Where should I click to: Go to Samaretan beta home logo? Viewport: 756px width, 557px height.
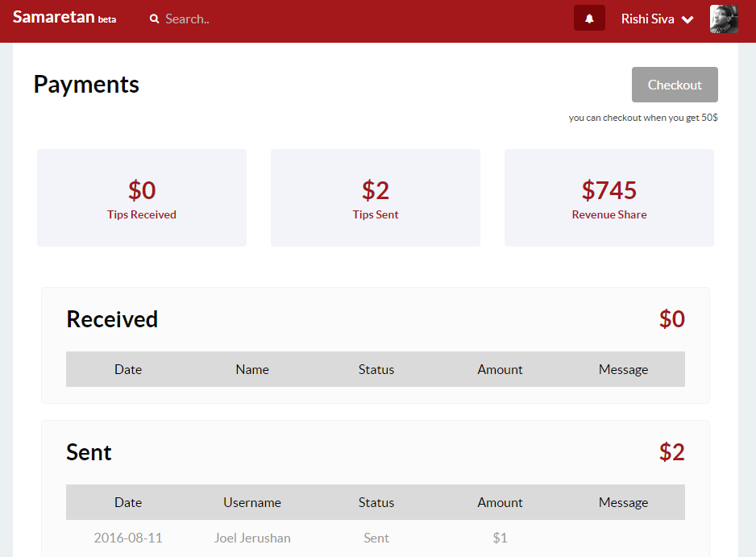pyautogui.click(x=64, y=18)
